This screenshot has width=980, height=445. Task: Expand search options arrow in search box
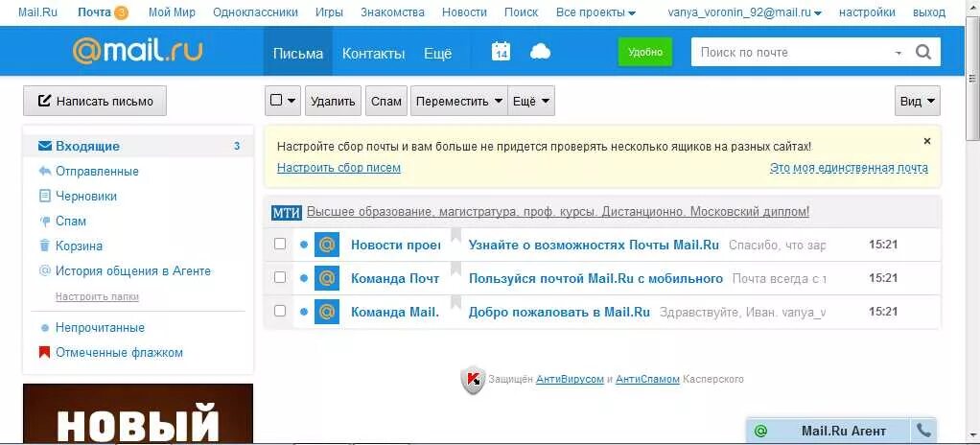pos(898,53)
